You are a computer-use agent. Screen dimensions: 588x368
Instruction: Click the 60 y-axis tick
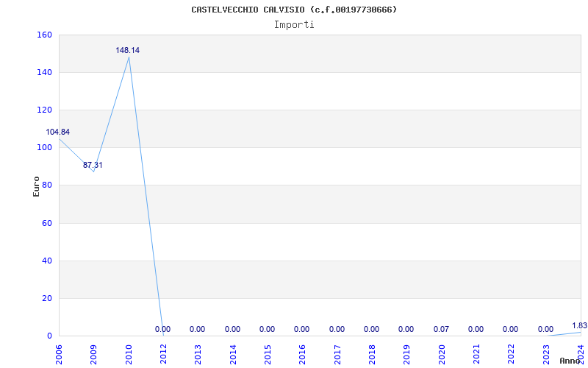46,223
